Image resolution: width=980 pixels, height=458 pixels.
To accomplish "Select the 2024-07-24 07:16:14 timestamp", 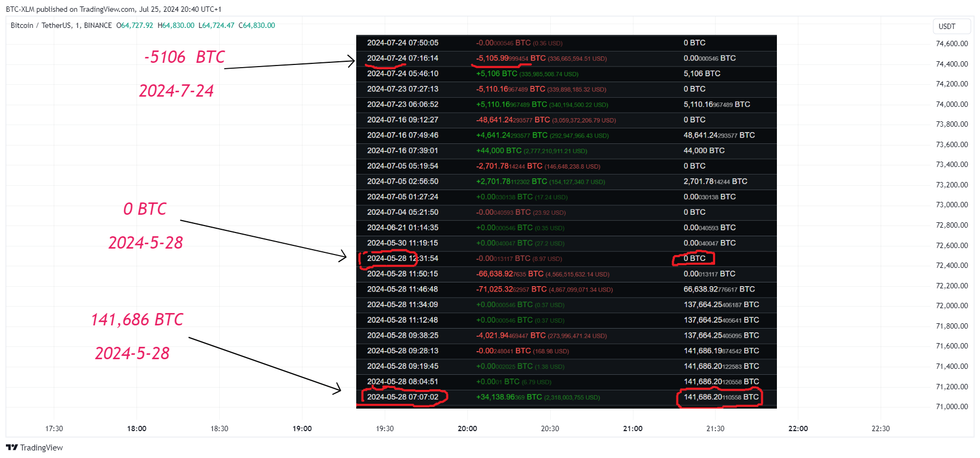I will pos(403,58).
